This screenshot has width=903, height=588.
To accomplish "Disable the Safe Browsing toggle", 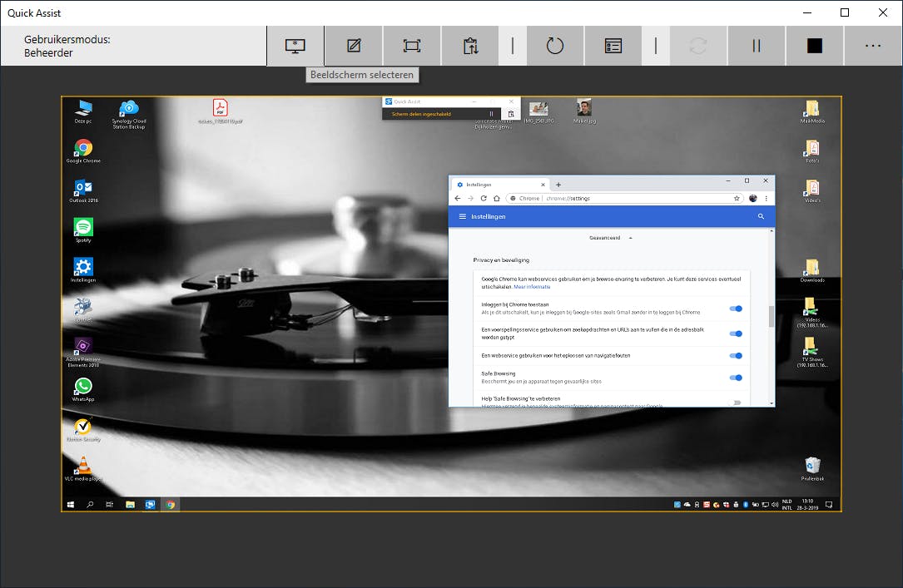I will click(735, 378).
